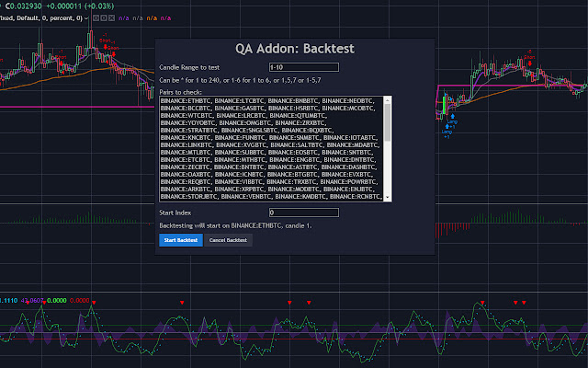Click the price value 0.032930 in header

26,6
